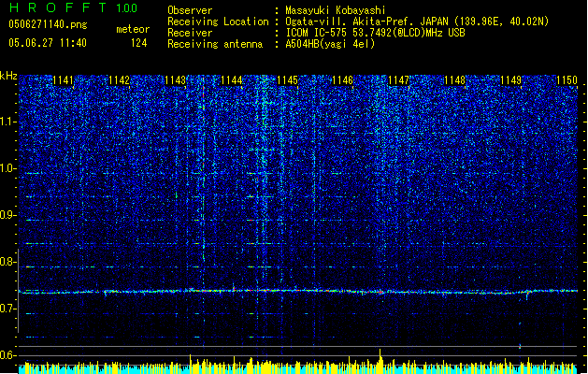The height and width of the screenshot is (374, 588).
Task: Click frequency axis label 1.0
Action: click(x=8, y=168)
